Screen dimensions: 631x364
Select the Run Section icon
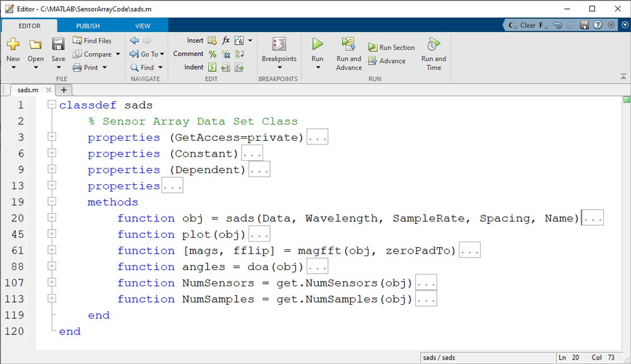tap(372, 47)
